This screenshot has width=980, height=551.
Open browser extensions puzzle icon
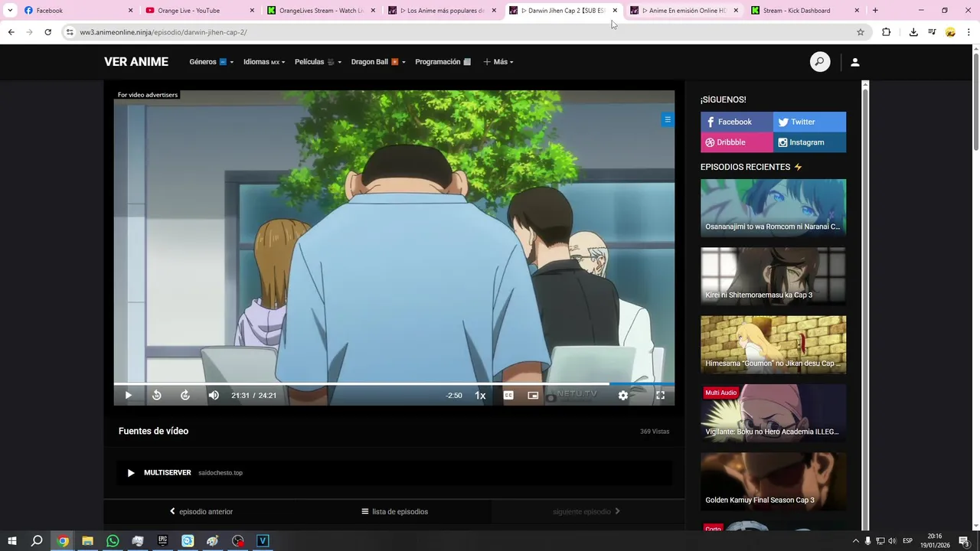coord(887,32)
